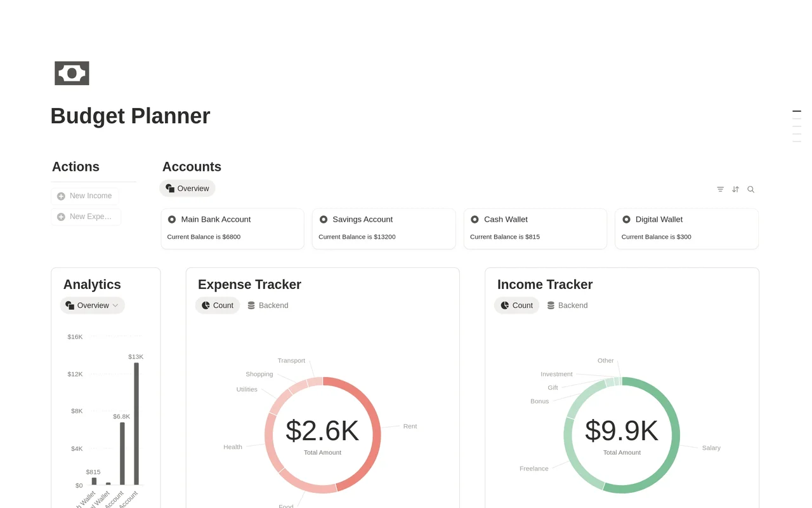Viewport: 812px width, 508px height.
Task: Click the database icon in Income Tracker Backend
Action: click(x=551, y=305)
